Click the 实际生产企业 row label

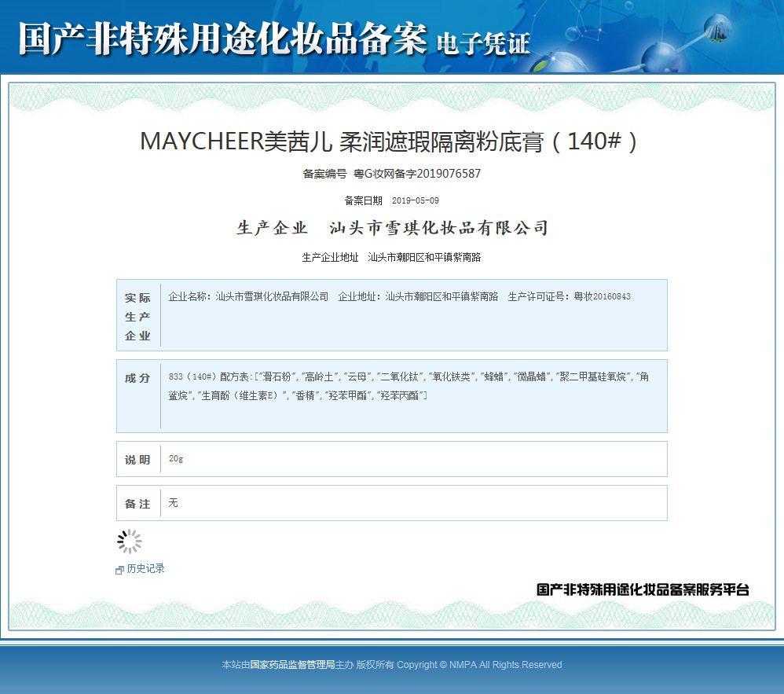(x=137, y=316)
